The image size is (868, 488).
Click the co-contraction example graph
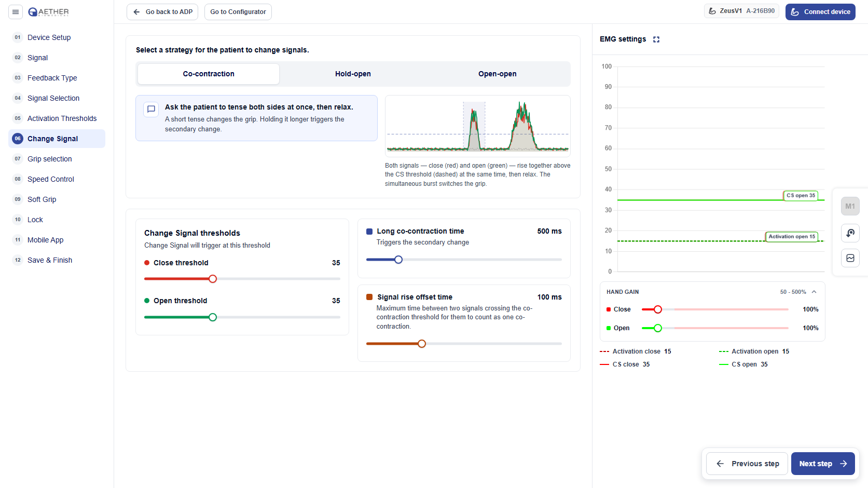(478, 126)
